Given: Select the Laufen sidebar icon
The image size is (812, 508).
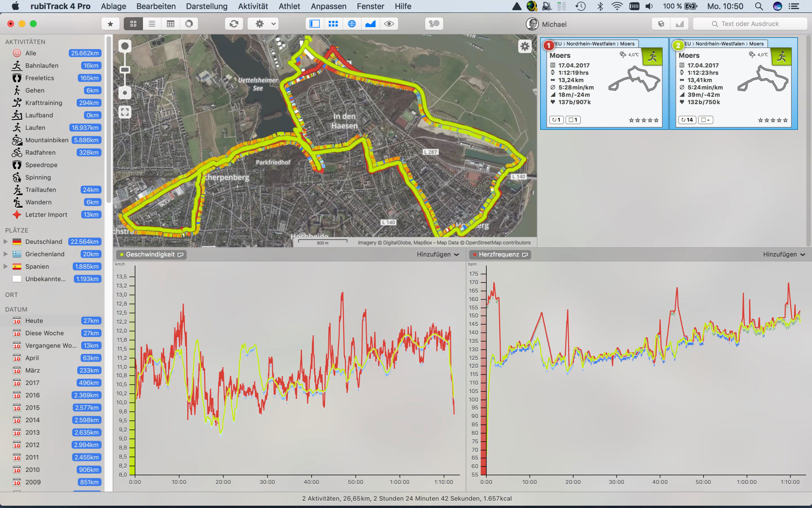Looking at the screenshot, I should click(x=17, y=128).
